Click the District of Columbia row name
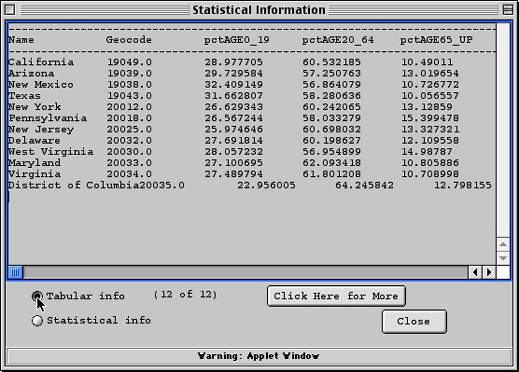 coord(73,185)
